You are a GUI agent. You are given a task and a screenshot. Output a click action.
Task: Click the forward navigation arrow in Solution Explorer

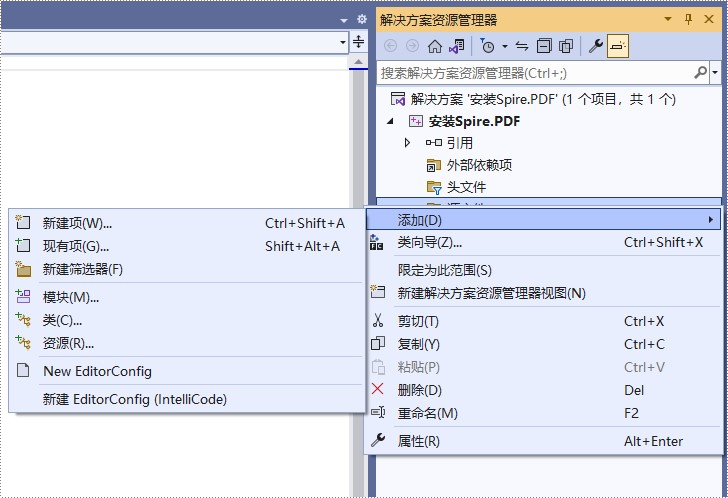[412, 46]
